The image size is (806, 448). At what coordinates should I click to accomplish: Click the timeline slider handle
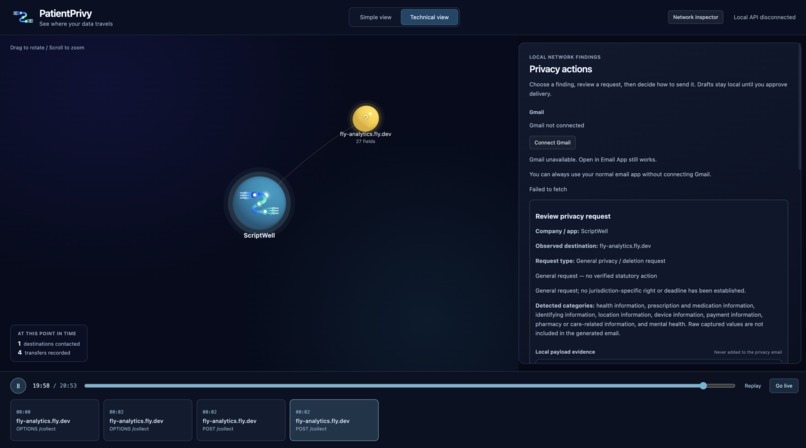pos(703,386)
